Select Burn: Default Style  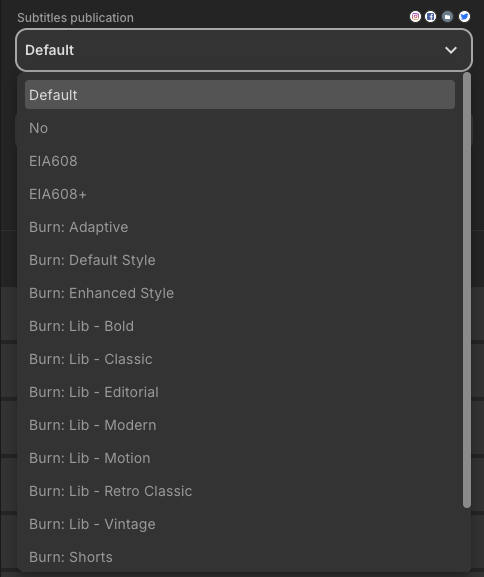click(x=240, y=260)
